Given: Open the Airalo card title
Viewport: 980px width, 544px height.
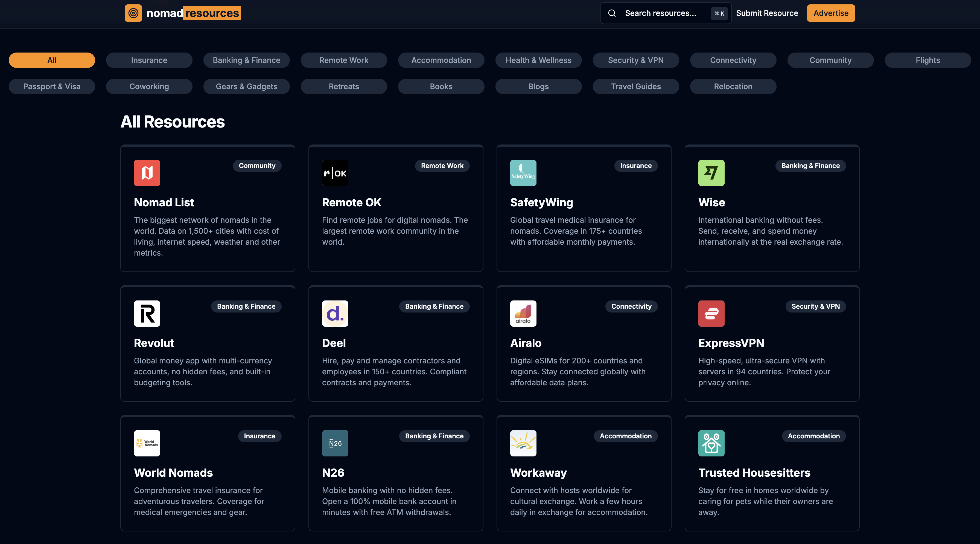Looking at the screenshot, I should pos(526,343).
